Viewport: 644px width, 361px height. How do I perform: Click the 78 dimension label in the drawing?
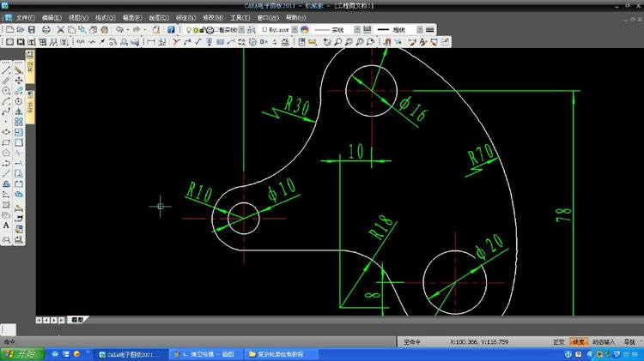563,215
